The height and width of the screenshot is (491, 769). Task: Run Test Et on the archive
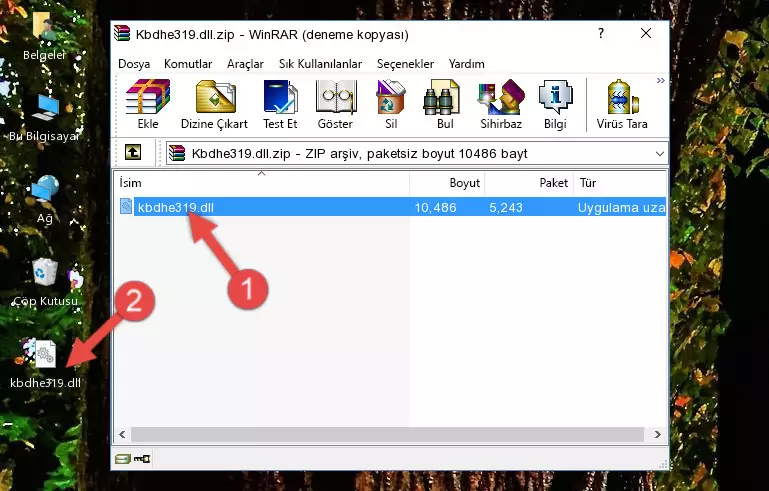[280, 104]
